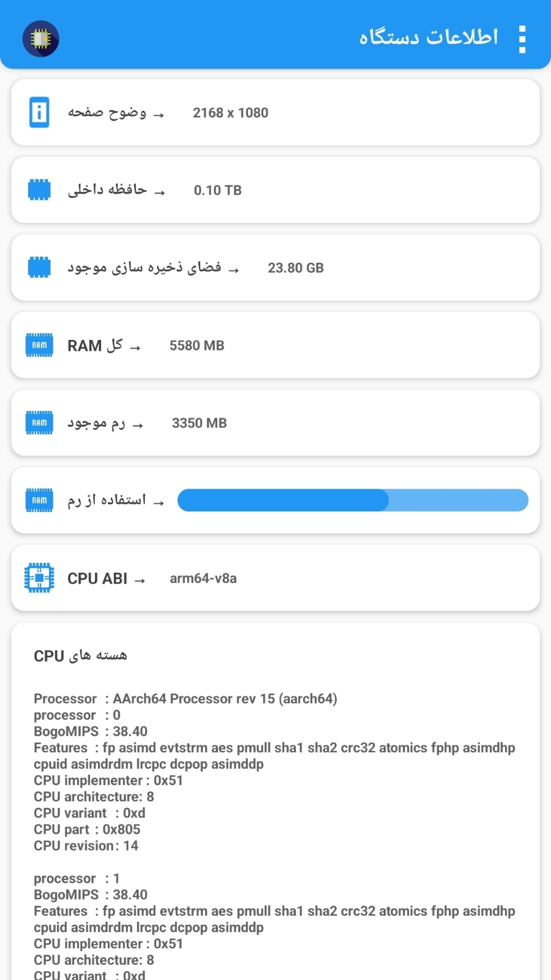Click the 0.10 TB memory value

[218, 190]
